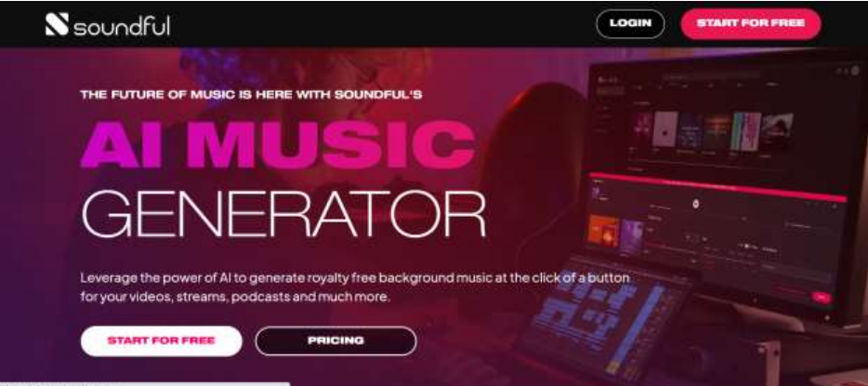
Task: Click the purple track thumbnail beside the orange one
Action: [x=632, y=237]
